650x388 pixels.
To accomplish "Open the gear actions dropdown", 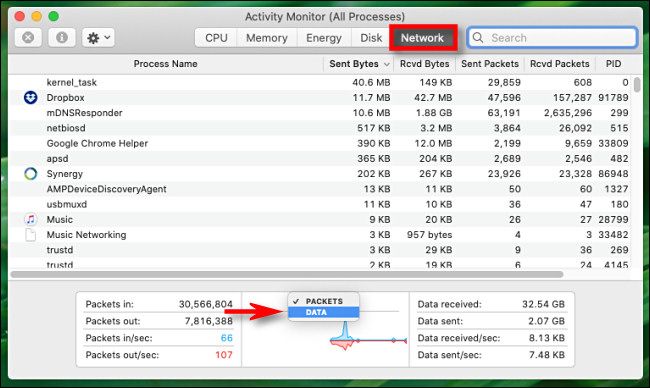I will point(98,38).
